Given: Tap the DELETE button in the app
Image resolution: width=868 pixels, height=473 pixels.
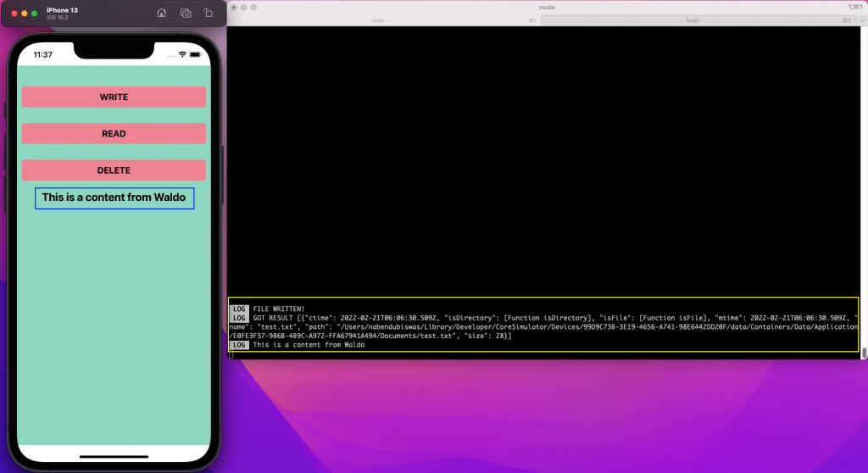Looking at the screenshot, I should coord(114,170).
